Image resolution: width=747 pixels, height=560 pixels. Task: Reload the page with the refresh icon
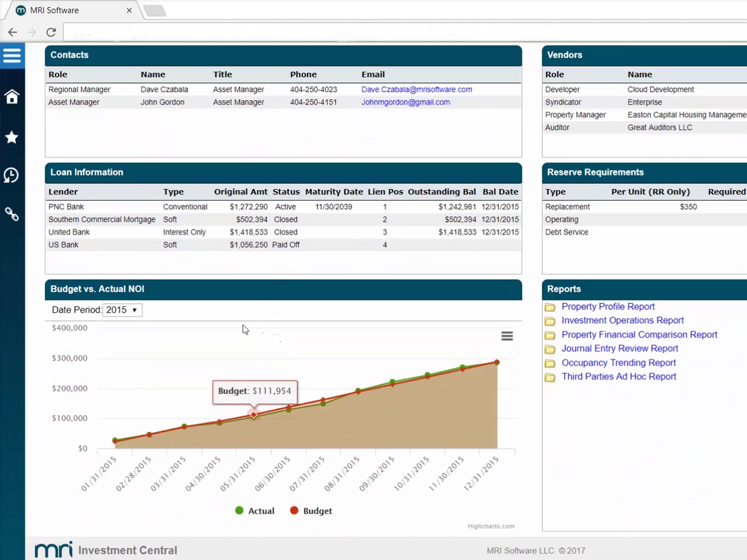(51, 32)
